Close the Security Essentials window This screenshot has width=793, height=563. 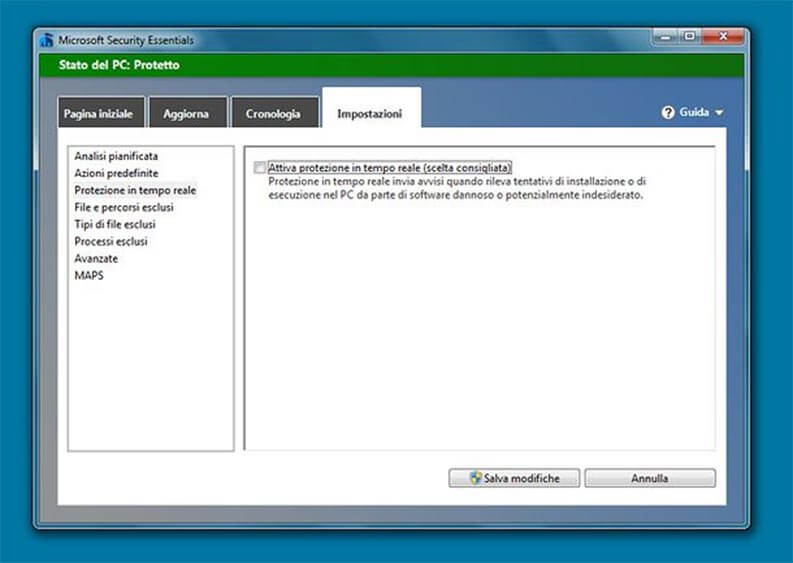723,36
